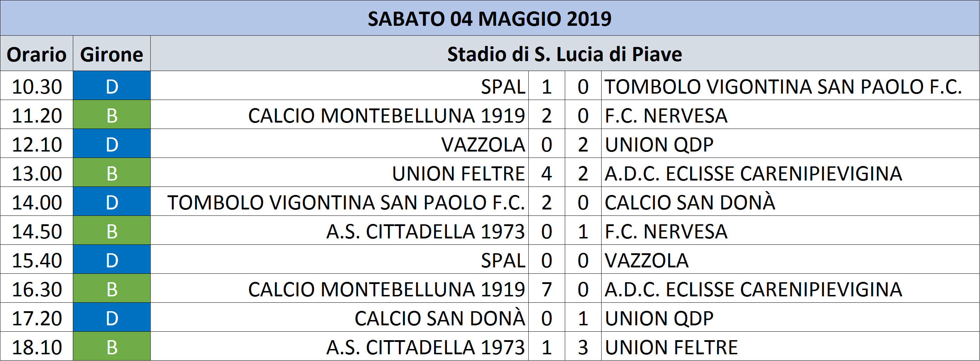Select the blue D cell at 10.30

click(x=111, y=86)
